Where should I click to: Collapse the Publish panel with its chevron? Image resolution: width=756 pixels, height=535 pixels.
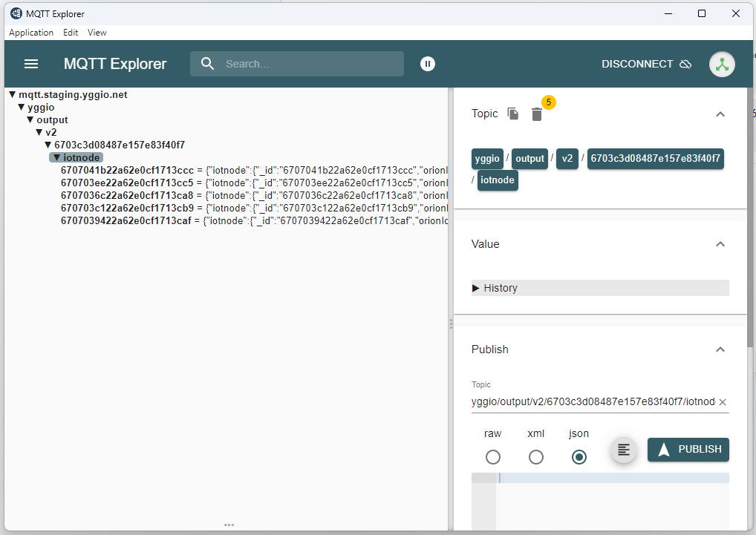pyautogui.click(x=720, y=349)
